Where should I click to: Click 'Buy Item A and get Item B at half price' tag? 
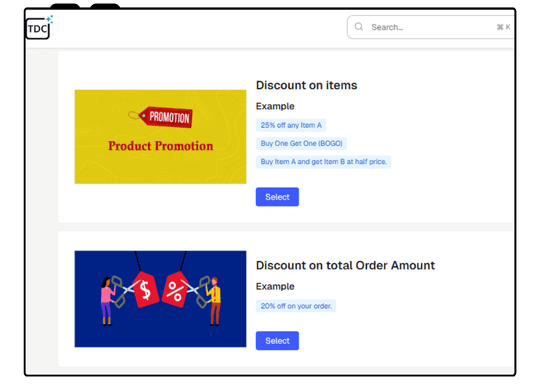[323, 162]
